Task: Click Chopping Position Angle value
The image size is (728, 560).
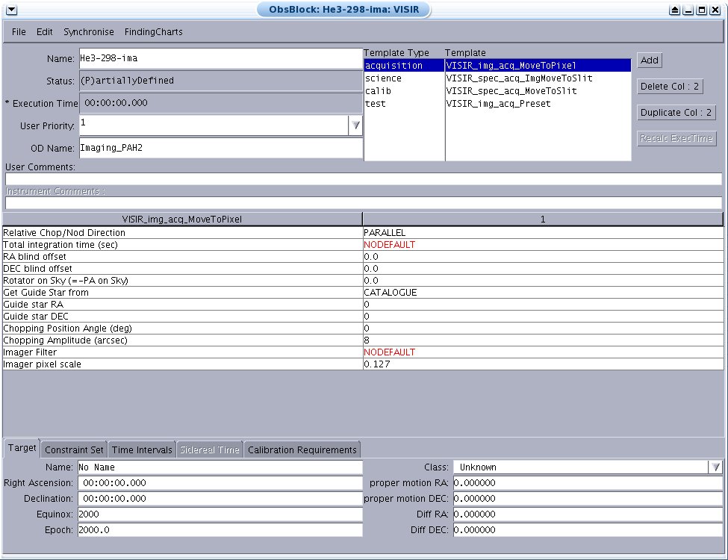Action: tap(543, 329)
